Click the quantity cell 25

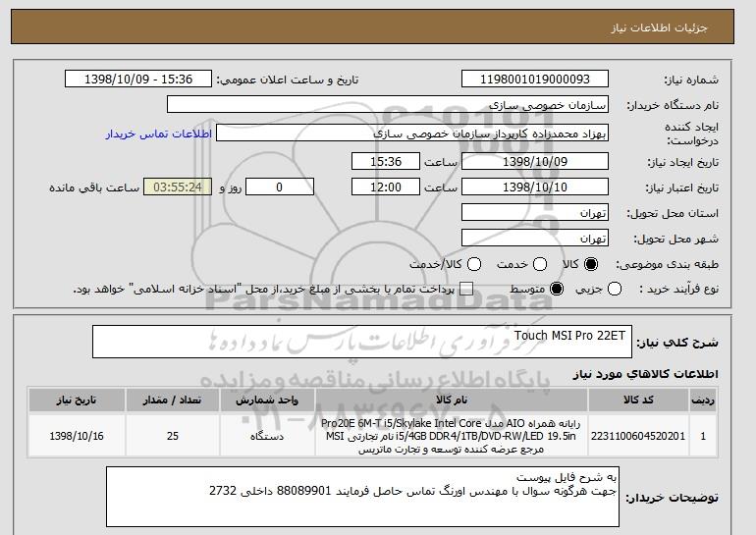pyautogui.click(x=173, y=436)
